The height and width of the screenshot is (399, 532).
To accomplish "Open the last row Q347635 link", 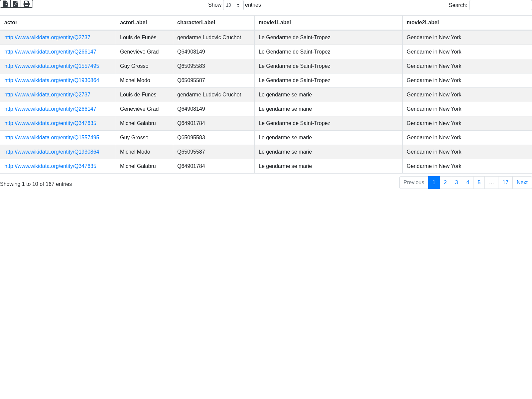I will click(50, 166).
